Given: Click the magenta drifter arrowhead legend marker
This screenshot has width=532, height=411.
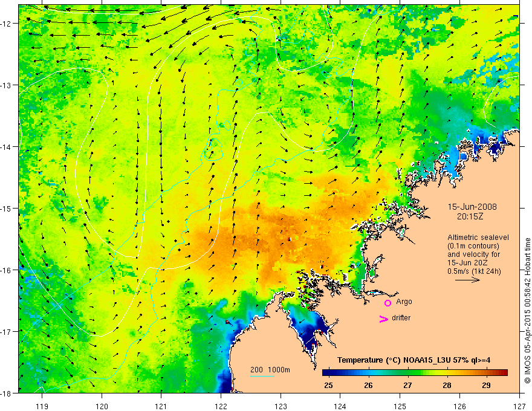Looking at the screenshot, I should pos(384,319).
